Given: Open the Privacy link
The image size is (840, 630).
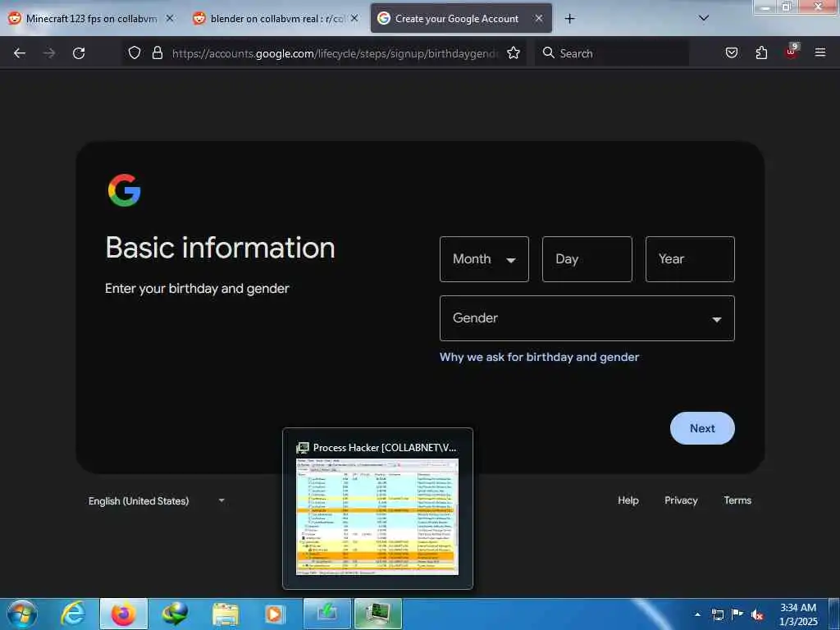Looking at the screenshot, I should click(681, 500).
